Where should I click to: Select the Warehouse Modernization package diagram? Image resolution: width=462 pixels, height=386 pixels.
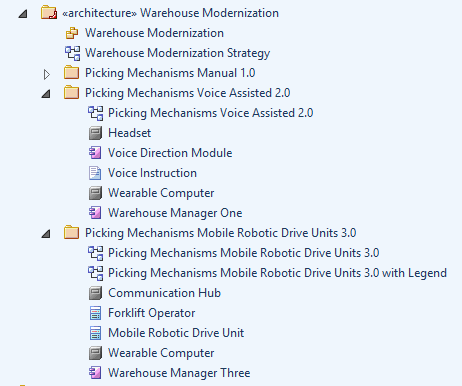[154, 33]
